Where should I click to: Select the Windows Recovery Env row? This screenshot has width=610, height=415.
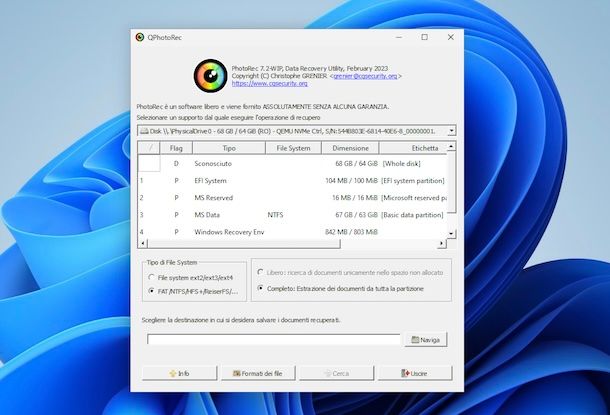coord(292,232)
